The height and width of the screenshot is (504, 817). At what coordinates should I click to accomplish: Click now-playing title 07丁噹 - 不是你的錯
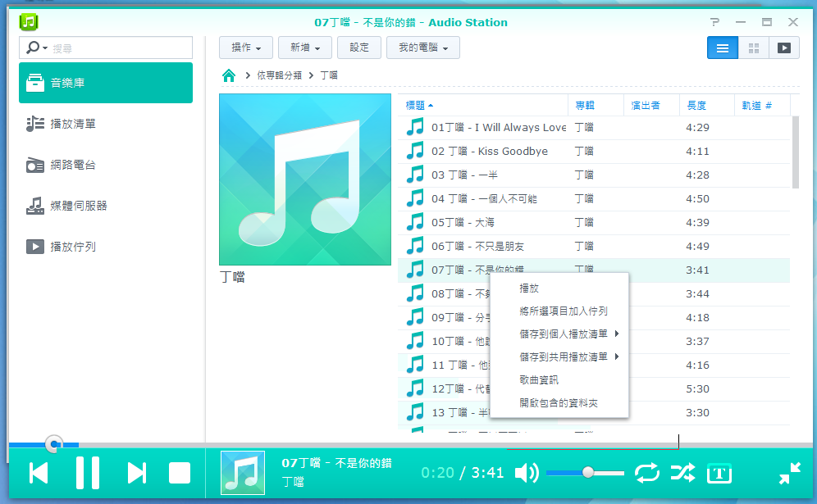pyautogui.click(x=336, y=463)
